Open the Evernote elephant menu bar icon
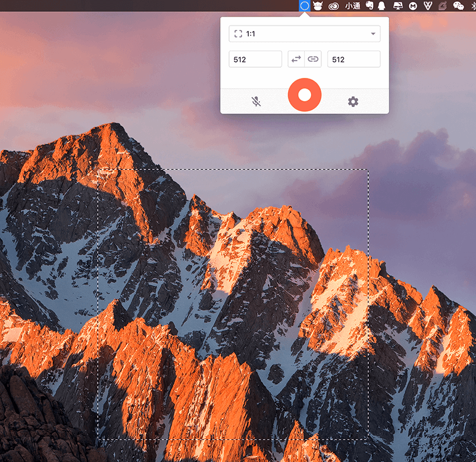The height and width of the screenshot is (462, 476). [x=369, y=5]
